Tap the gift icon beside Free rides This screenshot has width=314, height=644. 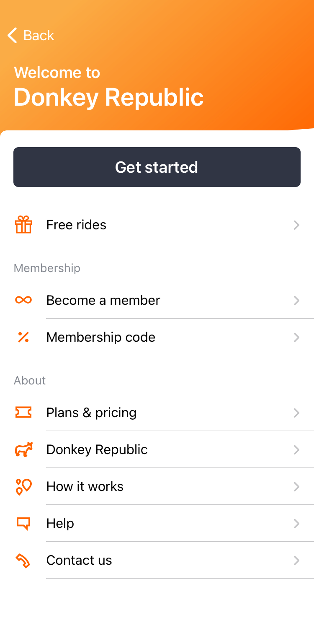click(23, 225)
